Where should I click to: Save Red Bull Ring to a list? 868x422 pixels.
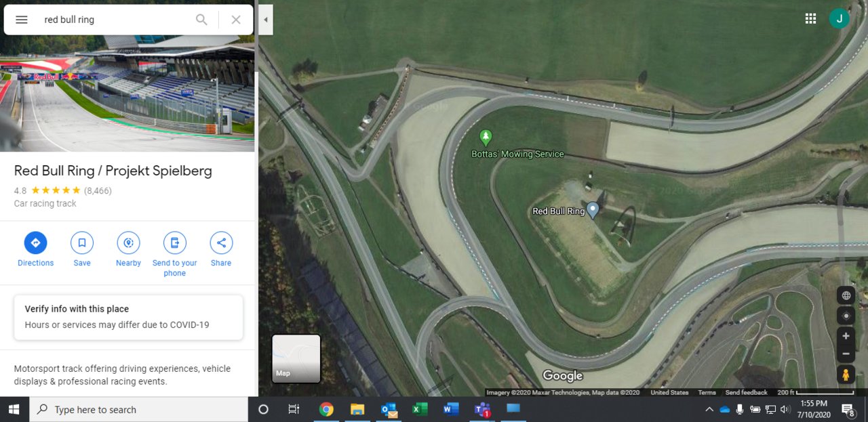pos(82,249)
